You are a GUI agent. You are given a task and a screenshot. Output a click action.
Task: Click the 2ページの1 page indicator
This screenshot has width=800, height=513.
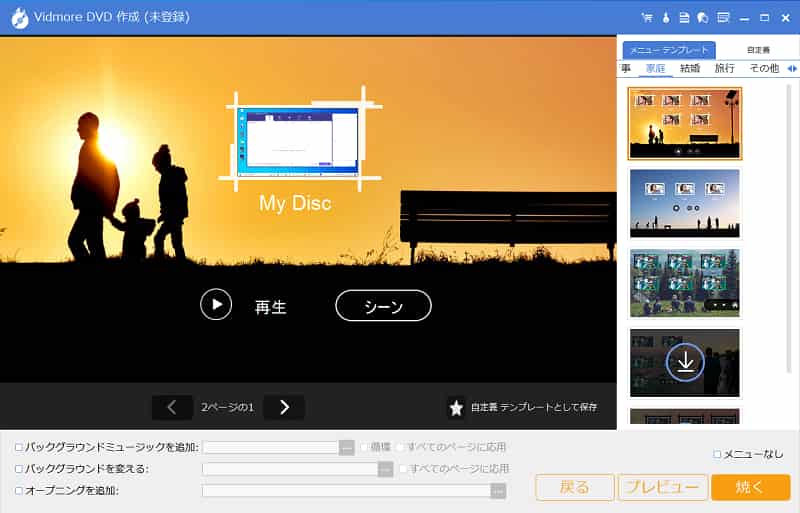227,407
